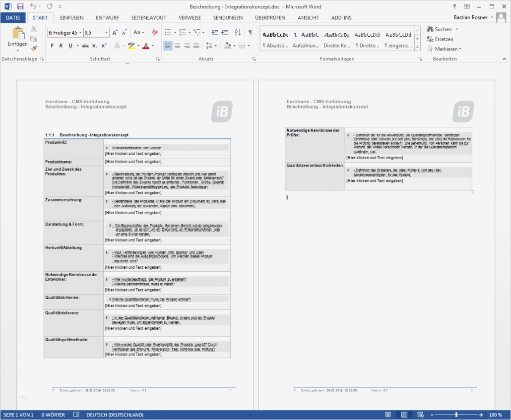Click the Suchen button
The height and width of the screenshot is (420, 511).
point(443,29)
